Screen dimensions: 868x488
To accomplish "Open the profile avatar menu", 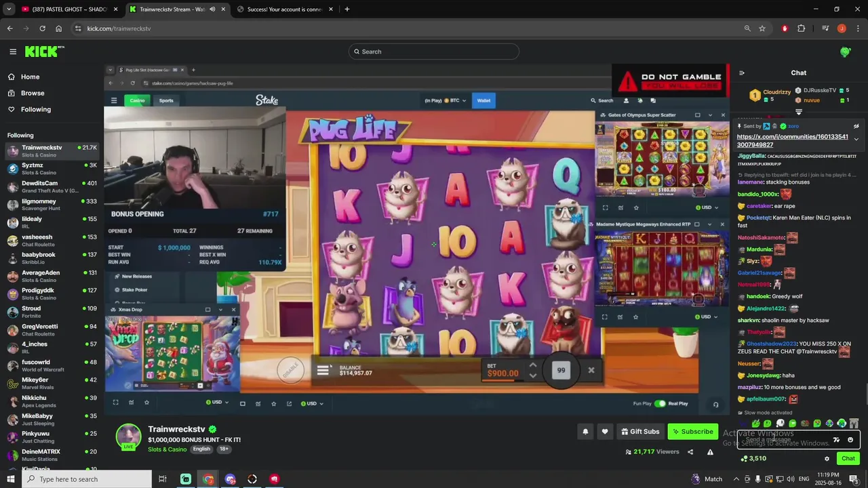I will (x=845, y=52).
